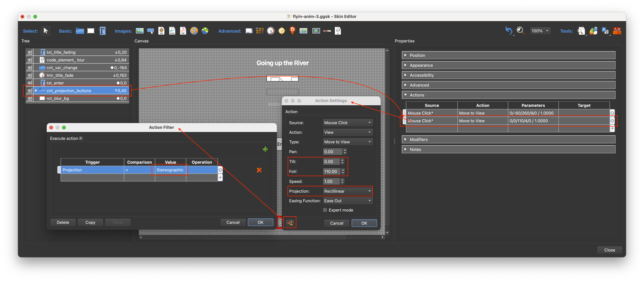Viewport: 644px width, 281px height.
Task: Open the Projection dropdown set to Rectilinear
Action: click(x=348, y=191)
